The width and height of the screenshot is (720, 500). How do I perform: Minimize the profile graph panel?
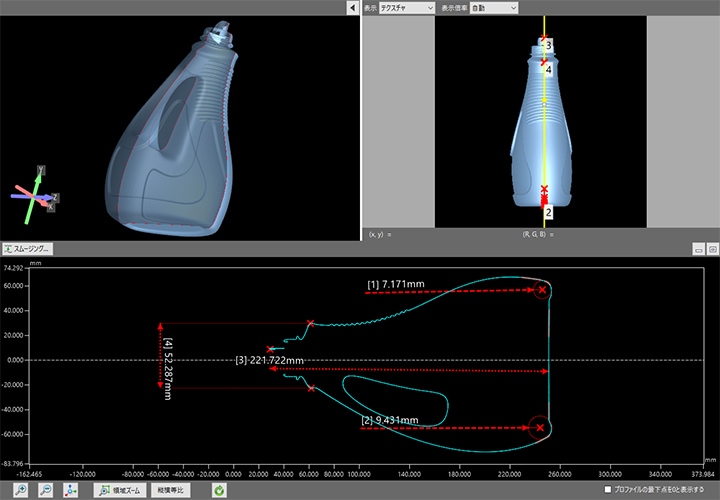tap(699, 248)
